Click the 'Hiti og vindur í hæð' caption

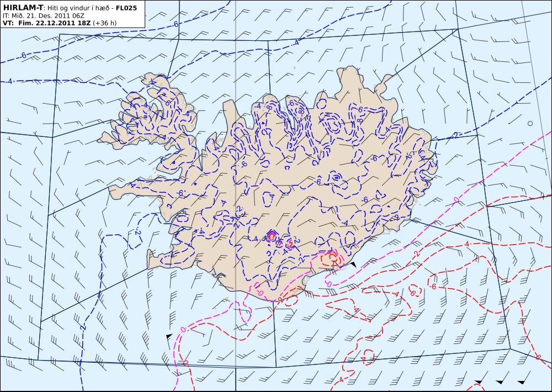(77, 8)
